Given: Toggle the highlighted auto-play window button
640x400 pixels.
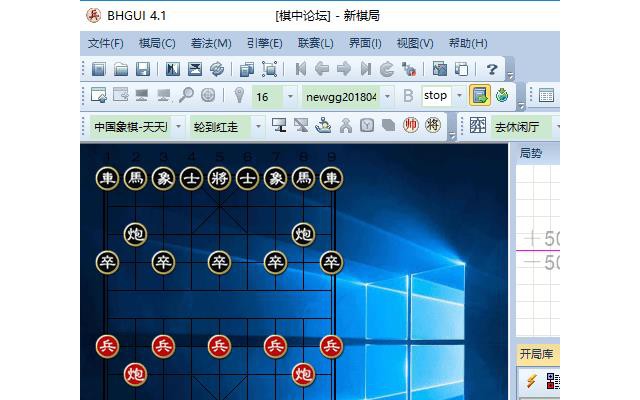Looking at the screenshot, I should click(480, 95).
